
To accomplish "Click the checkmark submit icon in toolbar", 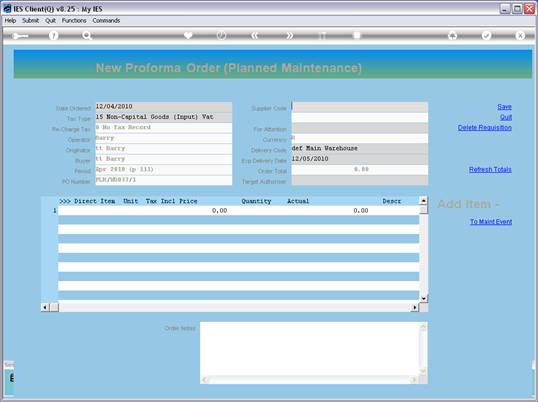I will tap(486, 35).
